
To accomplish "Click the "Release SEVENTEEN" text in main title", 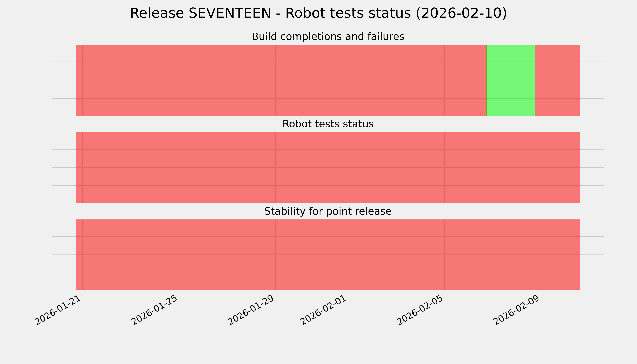I will click(x=200, y=13).
